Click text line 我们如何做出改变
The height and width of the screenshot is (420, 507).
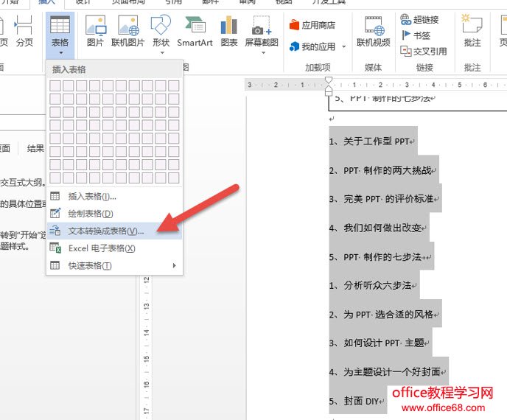382,228
